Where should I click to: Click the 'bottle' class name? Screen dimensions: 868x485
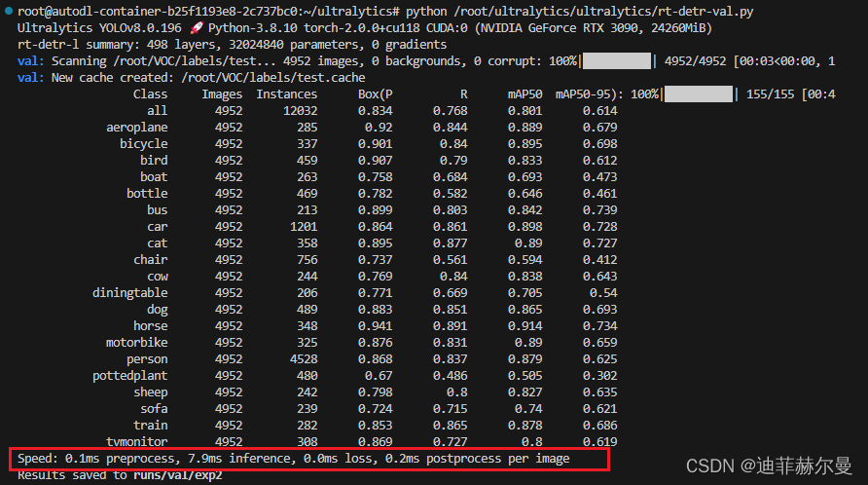click(x=147, y=194)
